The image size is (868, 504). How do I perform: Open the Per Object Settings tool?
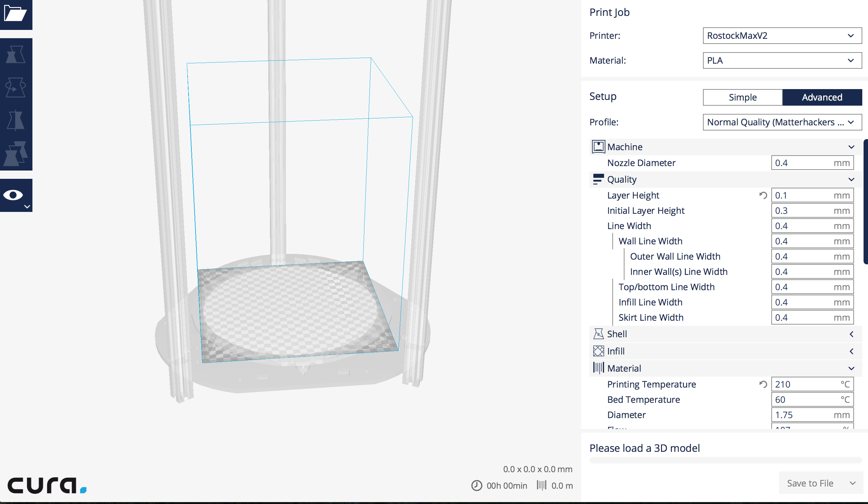pyautogui.click(x=16, y=153)
